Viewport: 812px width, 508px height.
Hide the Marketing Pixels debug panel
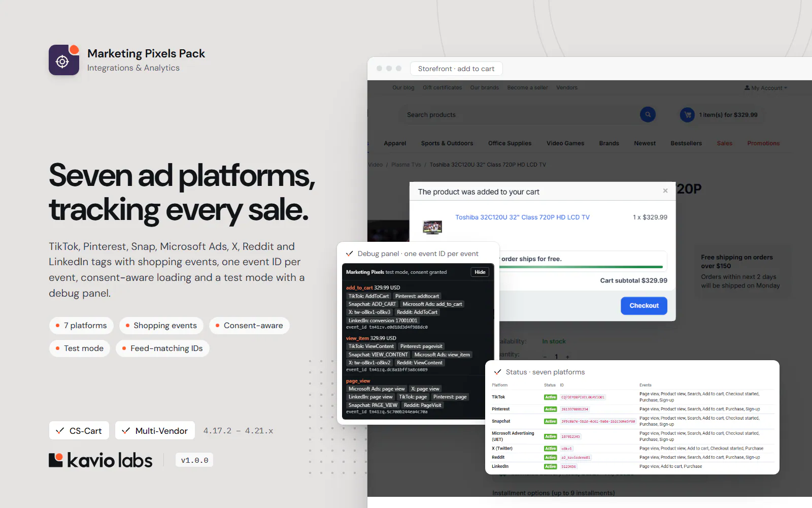[x=480, y=272]
